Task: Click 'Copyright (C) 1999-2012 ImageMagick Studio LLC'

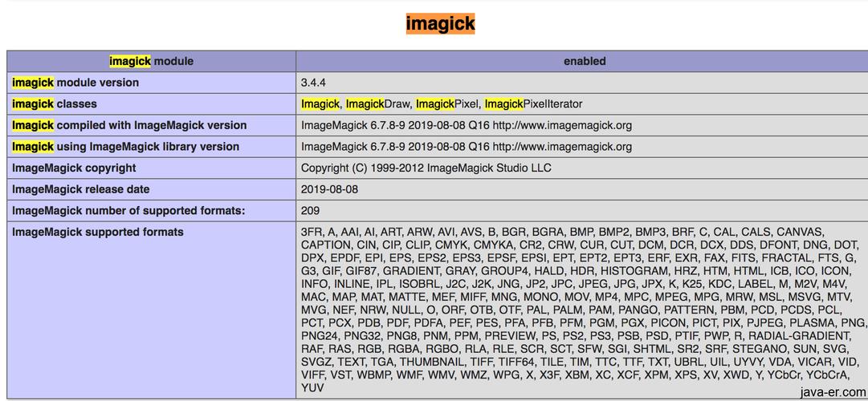Action: [426, 168]
